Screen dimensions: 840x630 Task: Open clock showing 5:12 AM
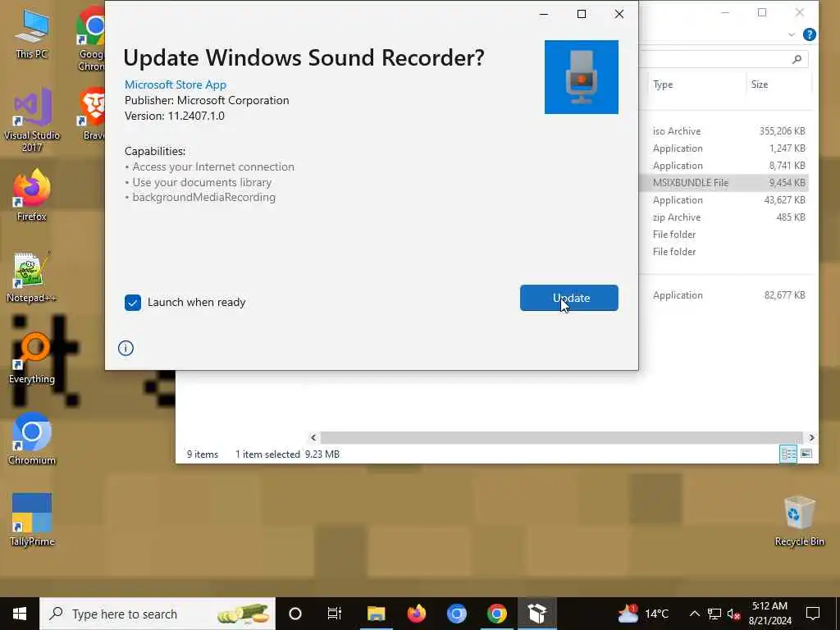coord(769,614)
